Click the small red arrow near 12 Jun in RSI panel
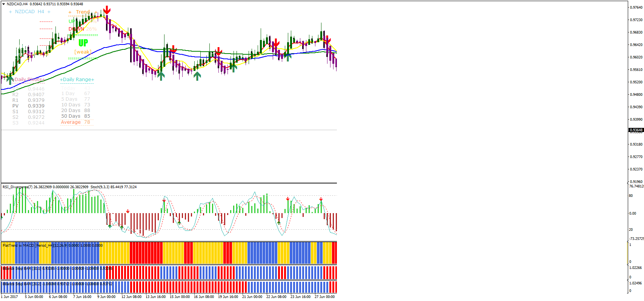This screenshot has height=301, width=644. tap(128, 211)
